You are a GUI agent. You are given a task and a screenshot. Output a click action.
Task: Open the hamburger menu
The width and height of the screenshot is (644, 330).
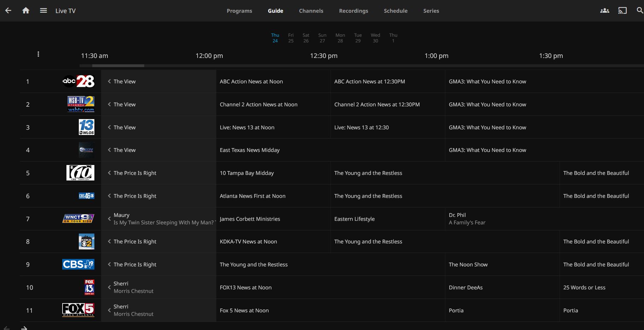[43, 11]
